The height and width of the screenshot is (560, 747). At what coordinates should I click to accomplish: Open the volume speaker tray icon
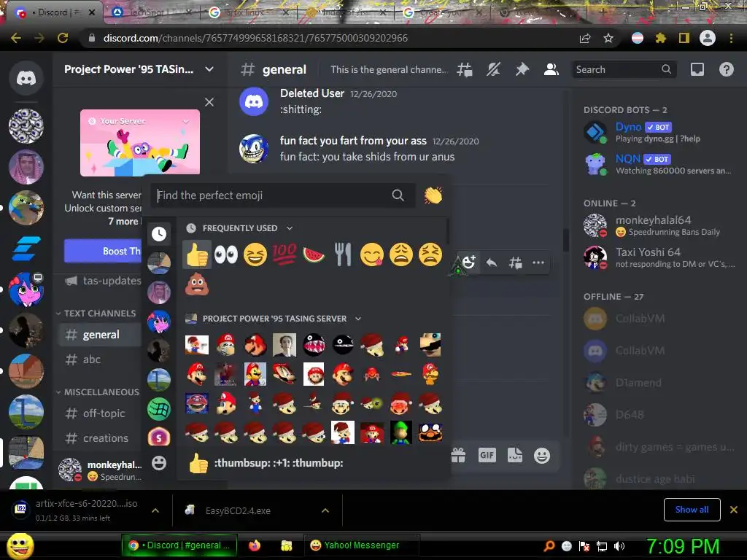click(619, 546)
